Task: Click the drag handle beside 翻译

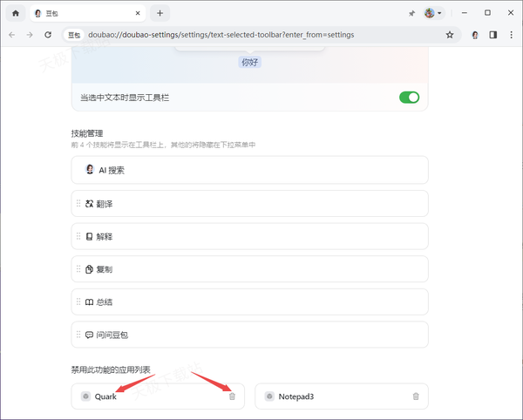Action: (x=78, y=203)
